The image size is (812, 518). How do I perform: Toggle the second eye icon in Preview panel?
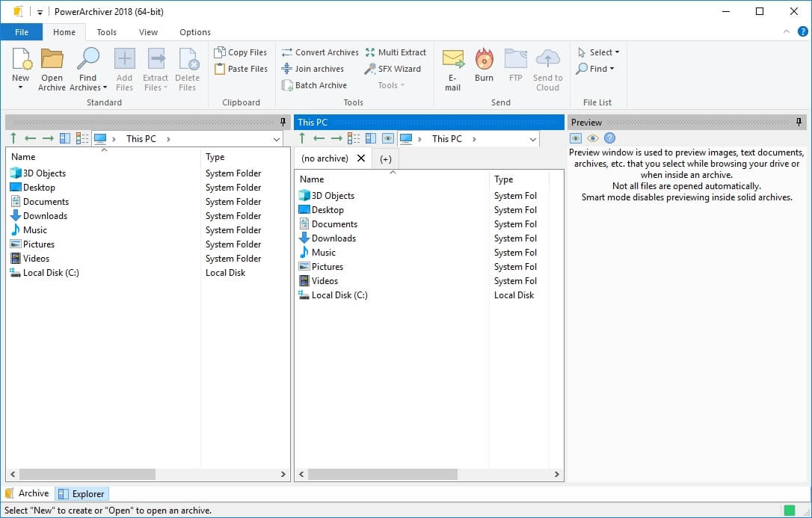592,138
